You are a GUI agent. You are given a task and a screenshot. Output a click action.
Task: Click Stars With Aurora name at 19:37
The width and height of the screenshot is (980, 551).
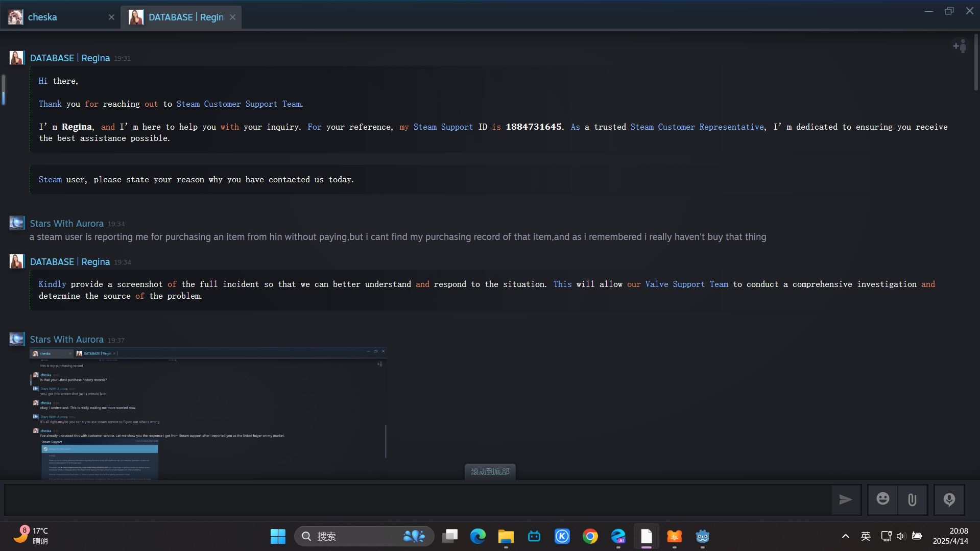[66, 340]
